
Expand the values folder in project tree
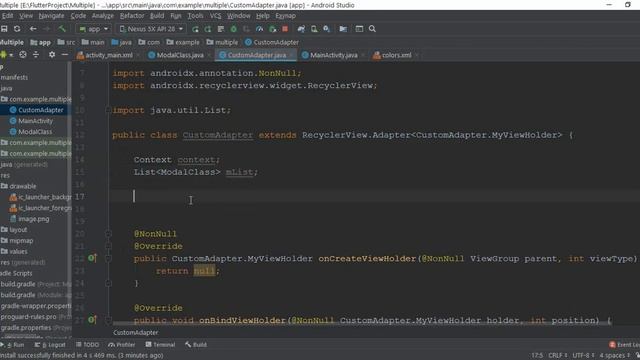pos(14,251)
